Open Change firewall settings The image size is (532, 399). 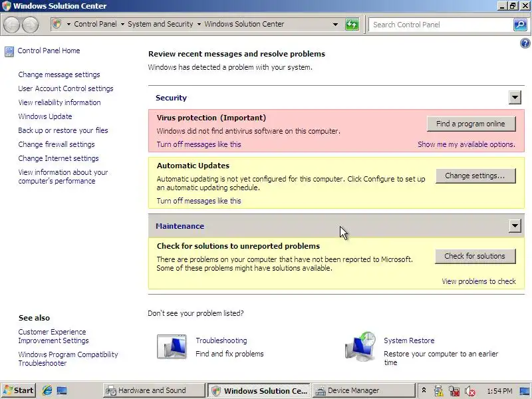(x=57, y=144)
